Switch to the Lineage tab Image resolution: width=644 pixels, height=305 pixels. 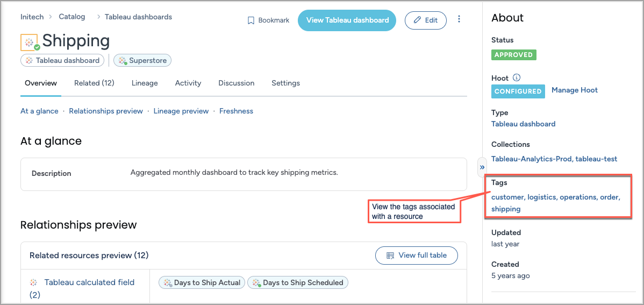(145, 83)
